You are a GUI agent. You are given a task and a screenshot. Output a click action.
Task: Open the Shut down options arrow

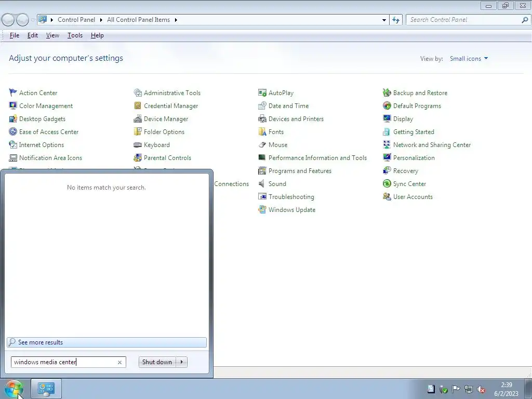coord(182,362)
